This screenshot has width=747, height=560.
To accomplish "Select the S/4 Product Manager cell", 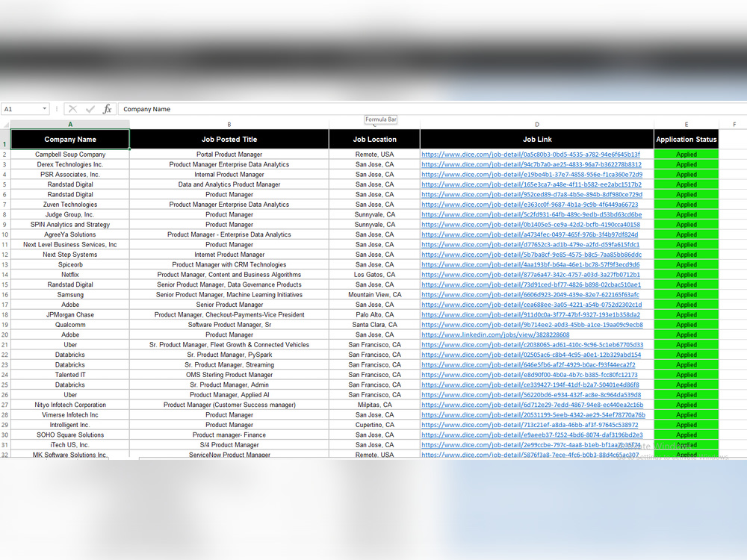I will [x=229, y=445].
